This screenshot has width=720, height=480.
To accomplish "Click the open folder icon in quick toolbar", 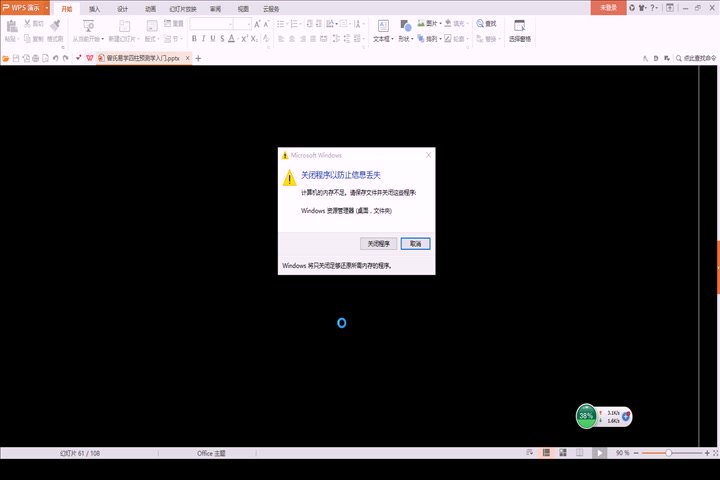I will [6, 58].
